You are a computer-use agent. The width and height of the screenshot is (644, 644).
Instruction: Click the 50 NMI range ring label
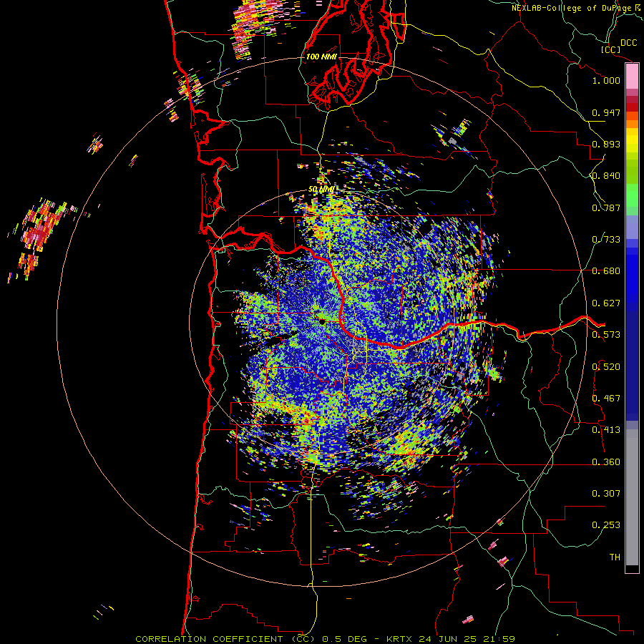[321, 190]
